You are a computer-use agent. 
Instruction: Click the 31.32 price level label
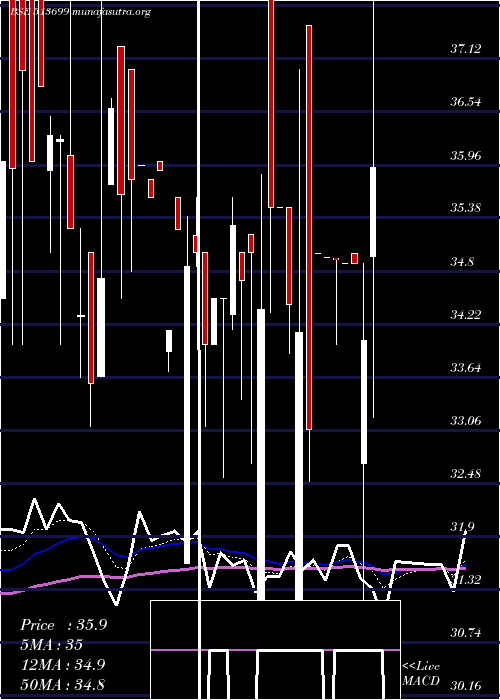tap(466, 580)
